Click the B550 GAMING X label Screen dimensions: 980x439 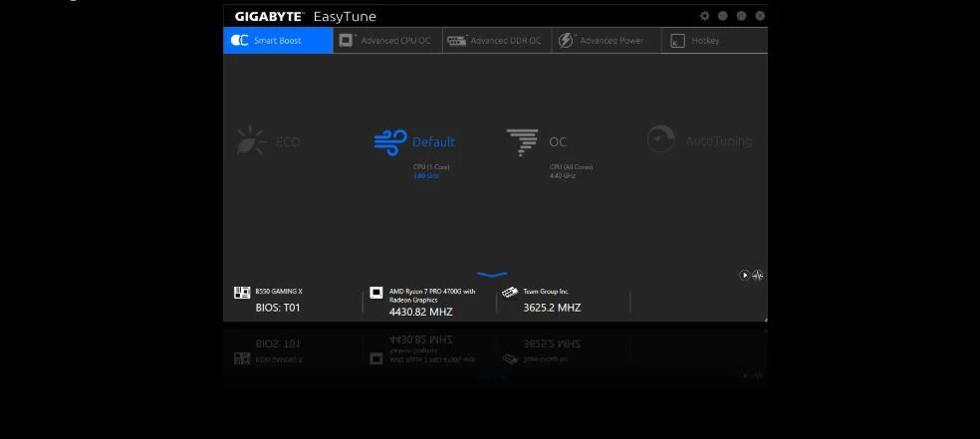pos(279,291)
